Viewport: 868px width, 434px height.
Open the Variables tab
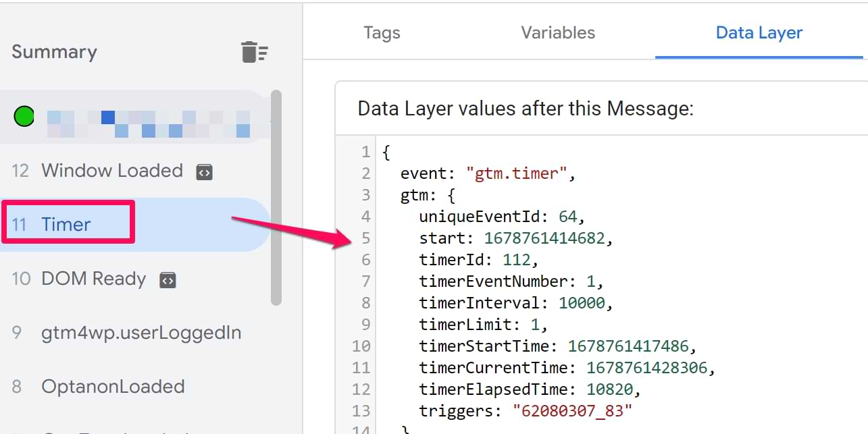(558, 32)
